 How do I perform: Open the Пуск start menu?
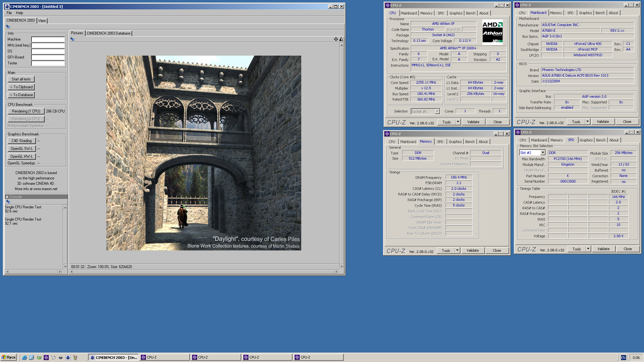click(8, 357)
